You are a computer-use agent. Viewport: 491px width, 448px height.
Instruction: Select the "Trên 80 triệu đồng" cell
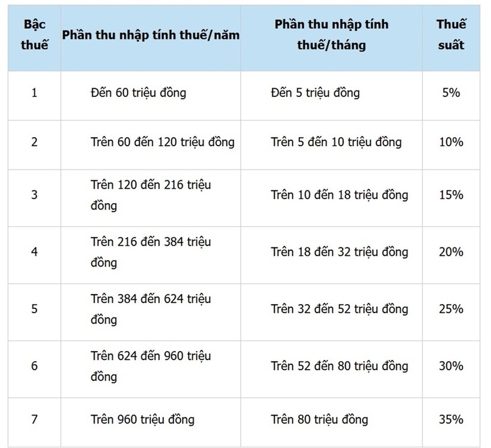click(319, 419)
